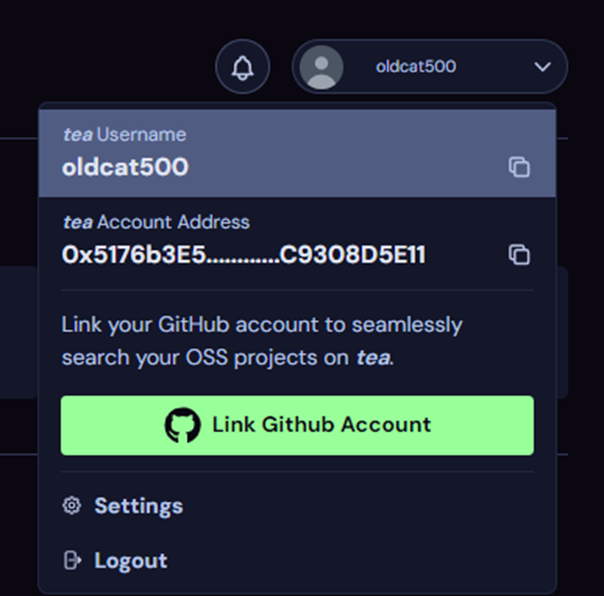604x596 pixels.
Task: Click the GitHub logo in the green button
Action: (x=182, y=425)
